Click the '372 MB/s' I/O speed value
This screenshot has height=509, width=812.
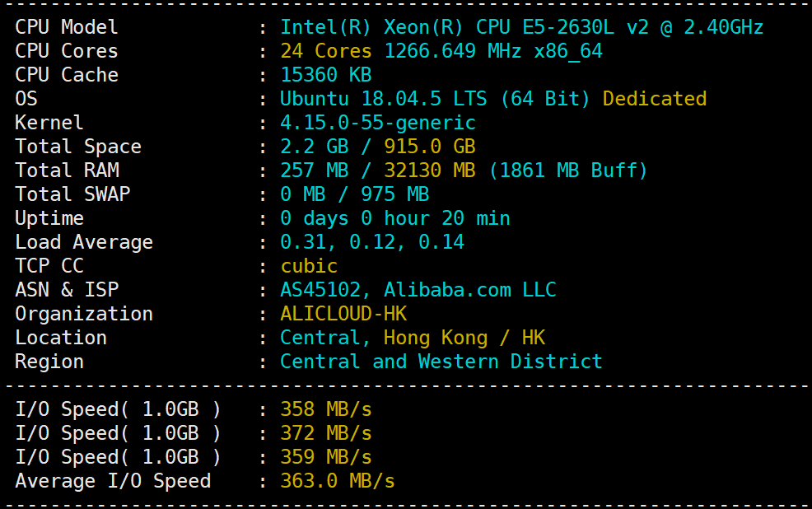point(326,433)
